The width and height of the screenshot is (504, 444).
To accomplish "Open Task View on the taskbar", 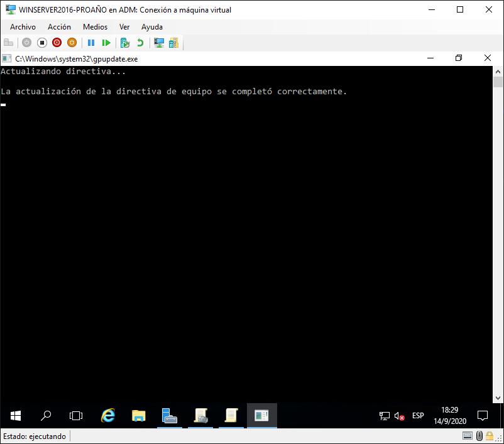I will pos(76,416).
